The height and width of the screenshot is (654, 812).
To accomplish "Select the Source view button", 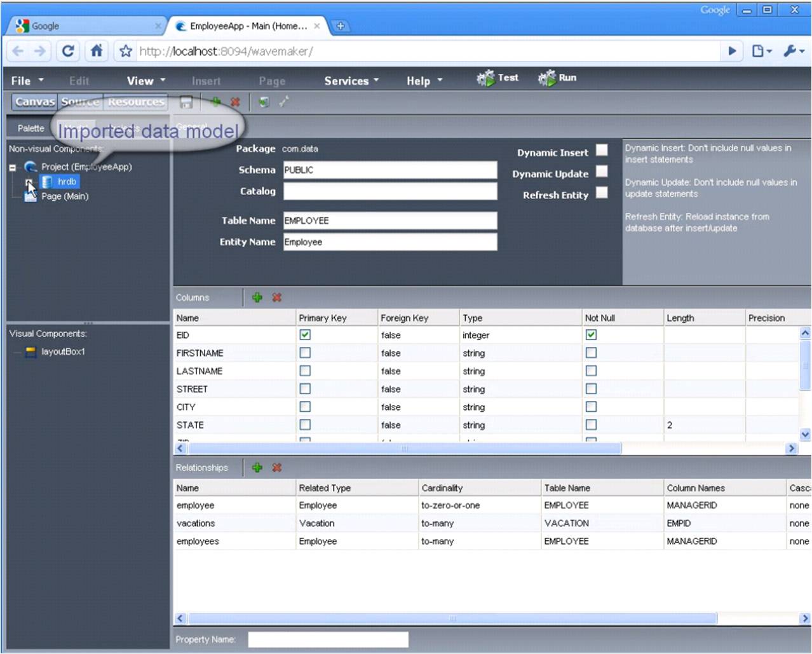I will [81, 102].
